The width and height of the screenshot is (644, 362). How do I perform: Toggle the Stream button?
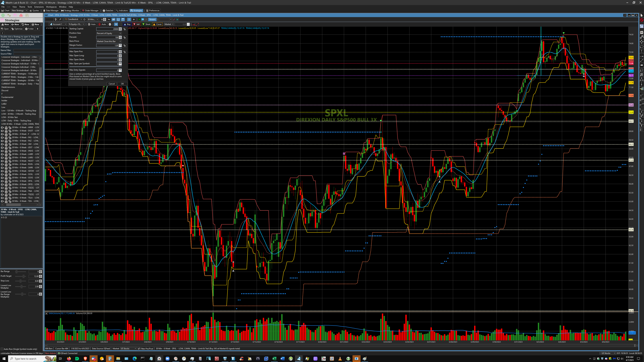click(152, 19)
